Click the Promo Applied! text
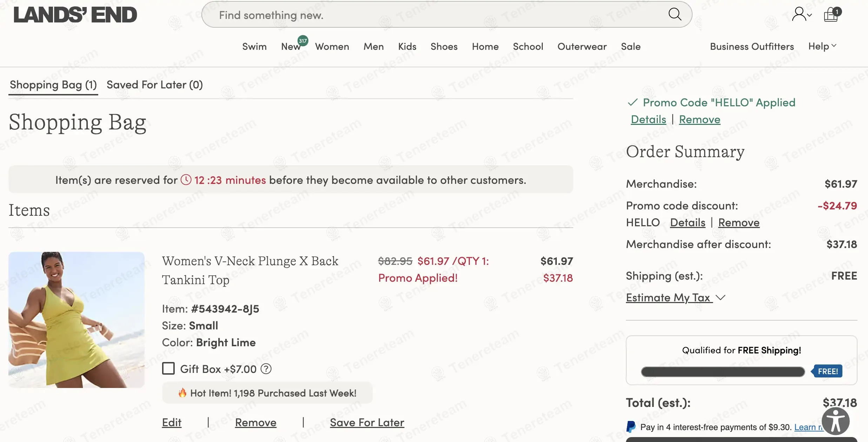Viewport: 868px width, 442px height. click(418, 278)
